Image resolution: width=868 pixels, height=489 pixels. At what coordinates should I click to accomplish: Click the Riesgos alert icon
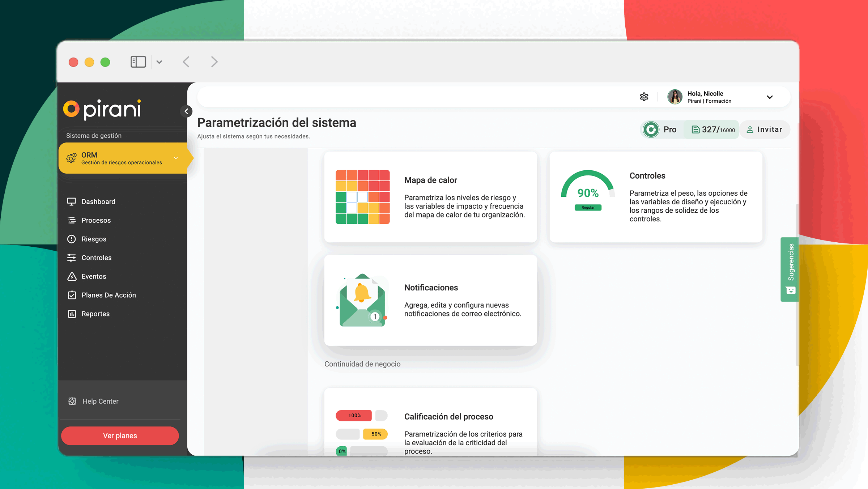[72, 239]
